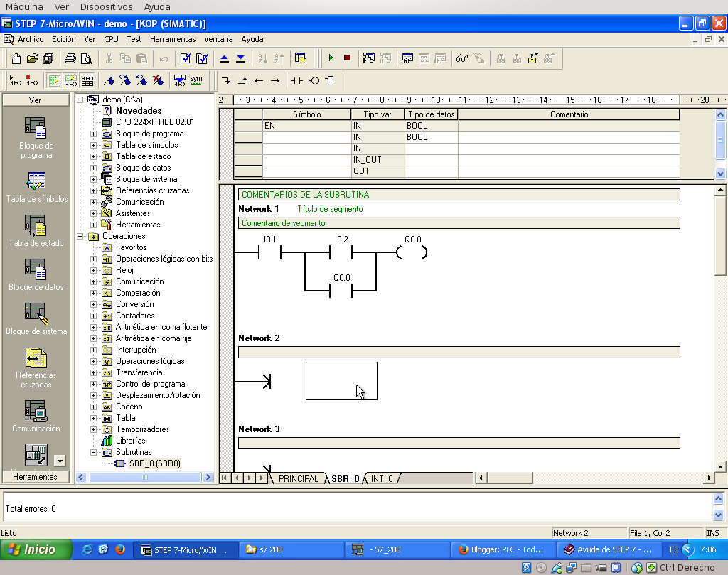Select SBR_0 (SBR0) in the tree
Image resolution: width=728 pixels, height=575 pixels.
154,463
